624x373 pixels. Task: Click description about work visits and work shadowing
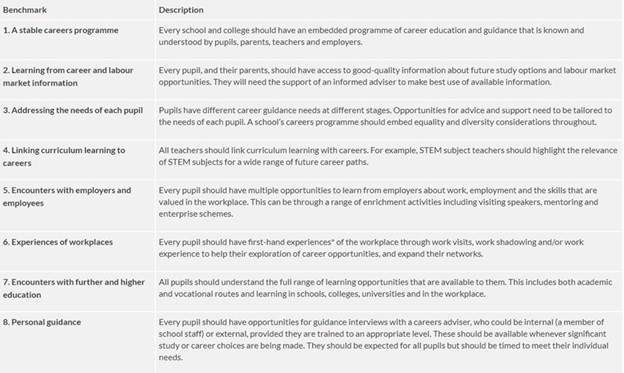371,248
